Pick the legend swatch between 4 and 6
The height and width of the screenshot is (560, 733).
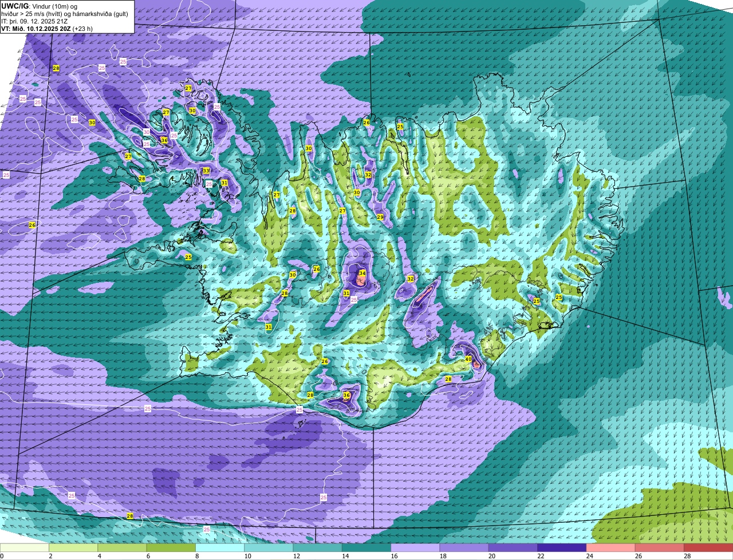[122, 548]
